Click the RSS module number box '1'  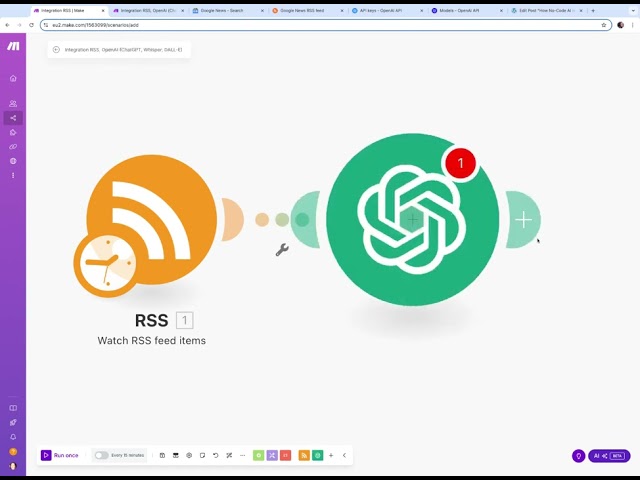(x=184, y=320)
